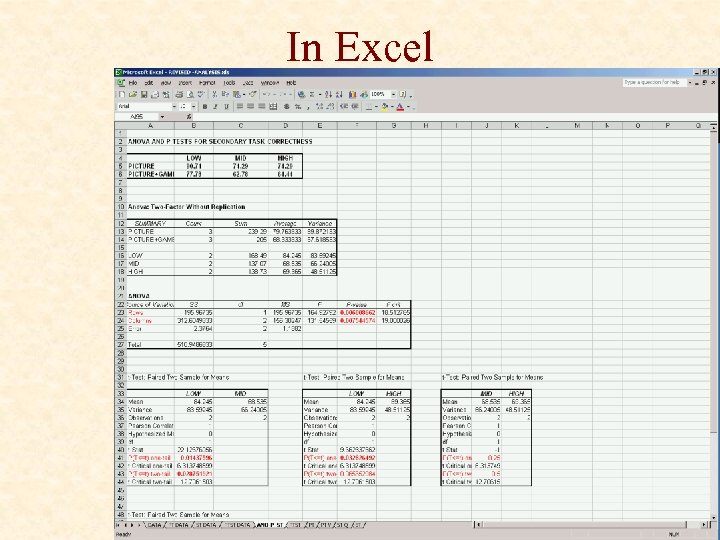The width and height of the screenshot is (720, 540).
Task: Click the horizontal scrollbar right arrow
Action: pos(704,524)
